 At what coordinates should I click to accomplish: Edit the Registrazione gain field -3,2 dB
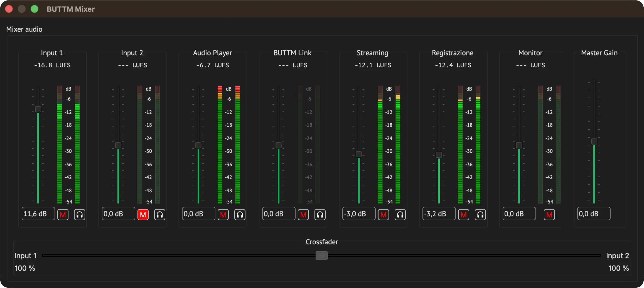439,214
